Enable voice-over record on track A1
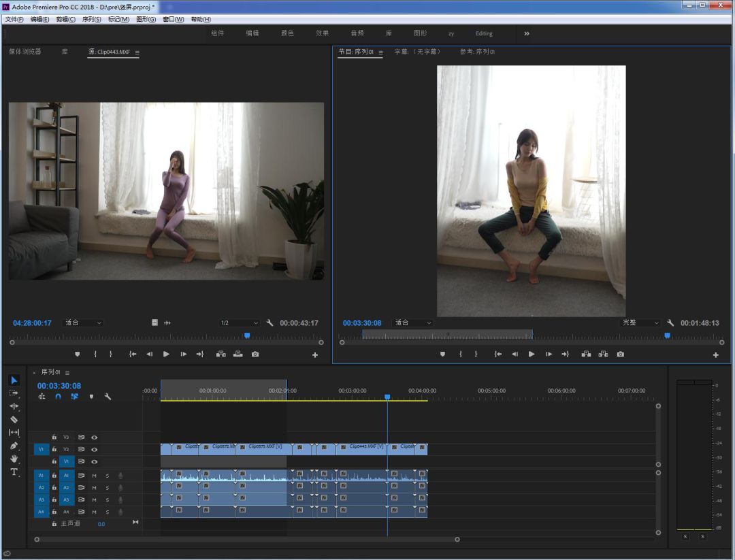This screenshot has width=735, height=560. point(120,476)
